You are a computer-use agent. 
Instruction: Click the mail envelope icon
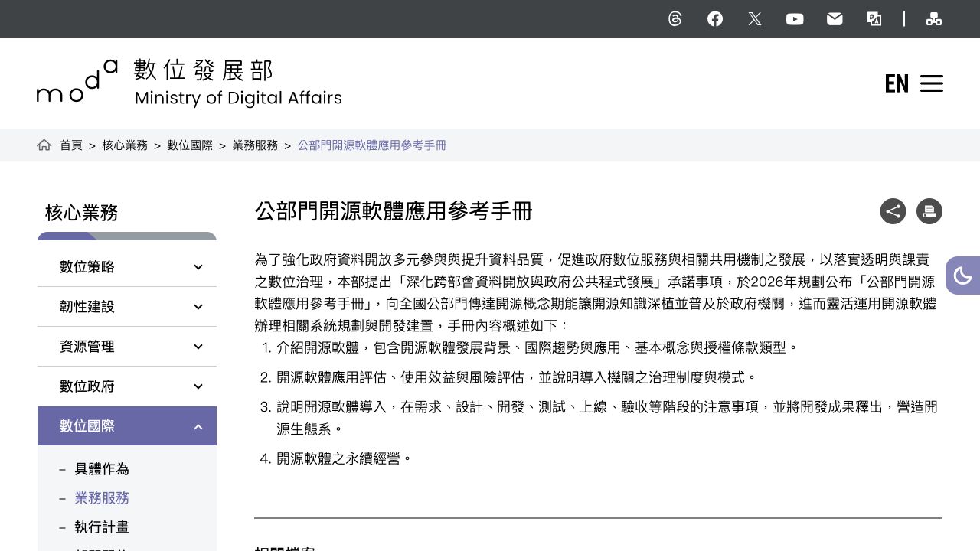click(835, 19)
